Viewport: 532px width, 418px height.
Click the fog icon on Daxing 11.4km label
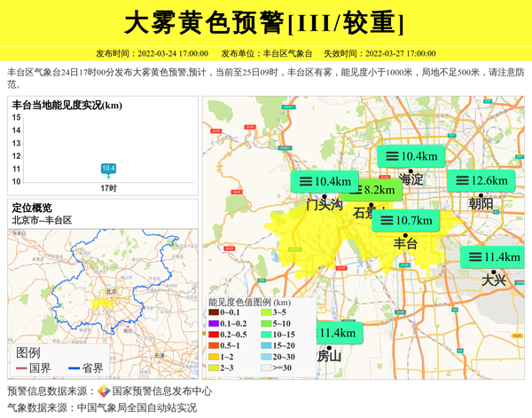(473, 257)
